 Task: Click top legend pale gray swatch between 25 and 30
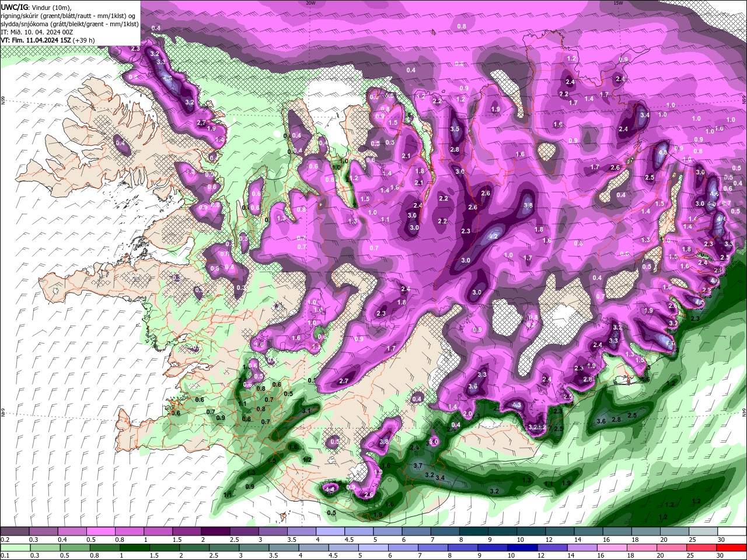pos(703,531)
